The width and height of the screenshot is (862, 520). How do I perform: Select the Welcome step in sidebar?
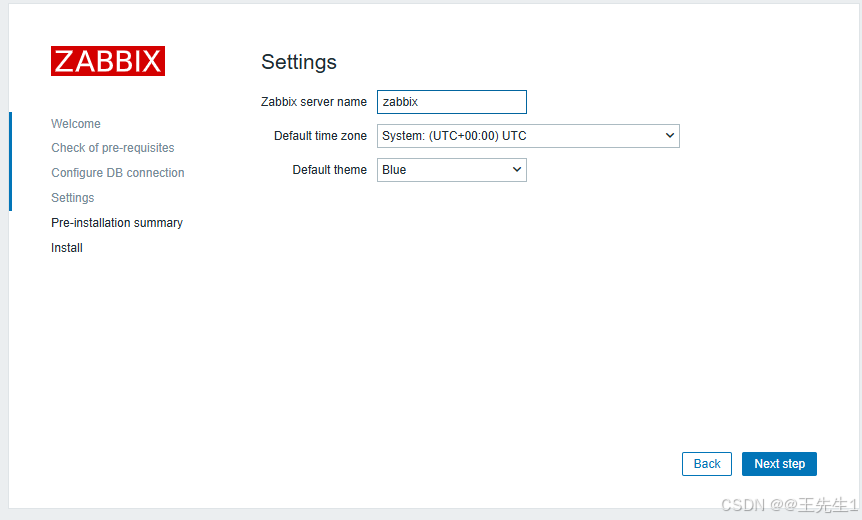(76, 124)
